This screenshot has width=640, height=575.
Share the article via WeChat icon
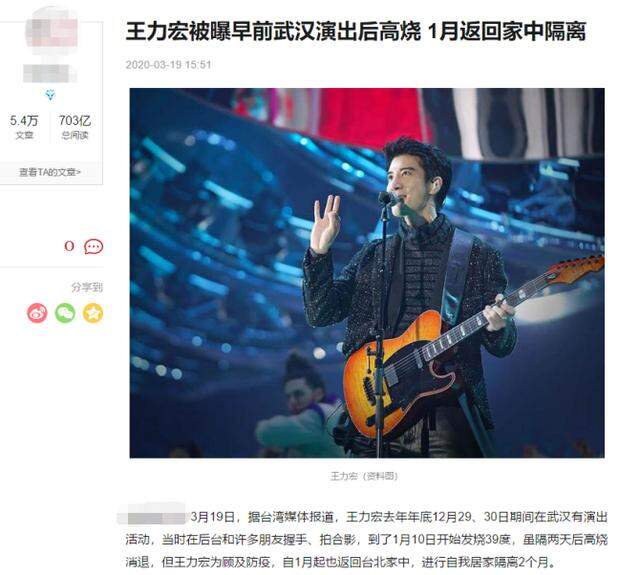pyautogui.click(x=65, y=313)
